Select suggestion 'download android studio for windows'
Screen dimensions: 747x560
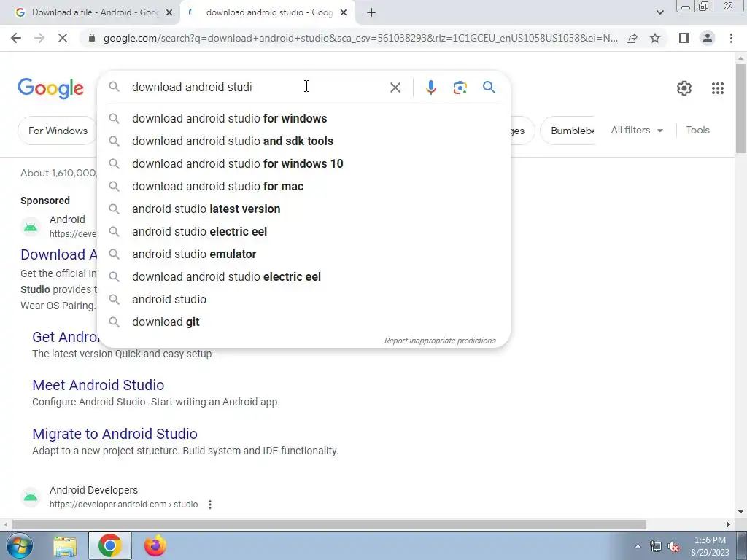(x=303, y=119)
